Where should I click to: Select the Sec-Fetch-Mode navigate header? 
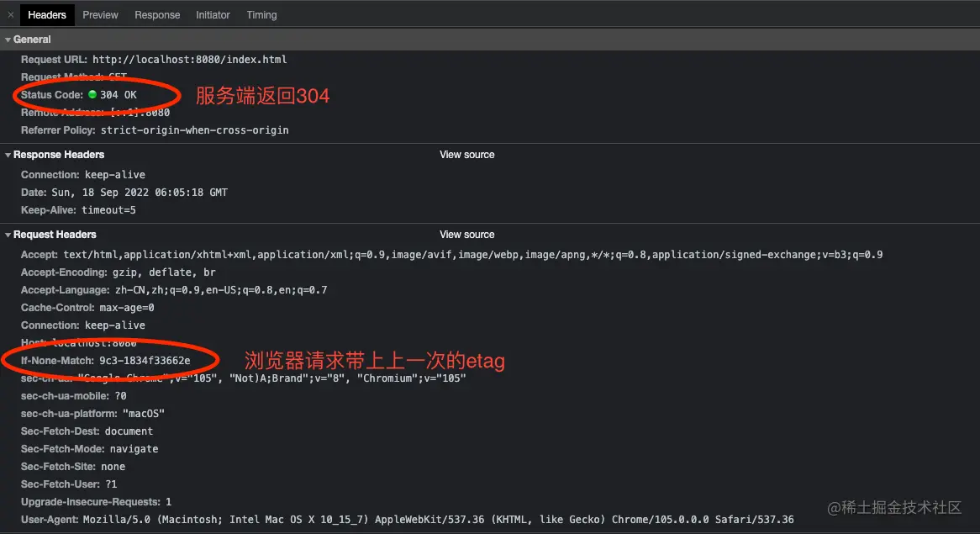89,449
